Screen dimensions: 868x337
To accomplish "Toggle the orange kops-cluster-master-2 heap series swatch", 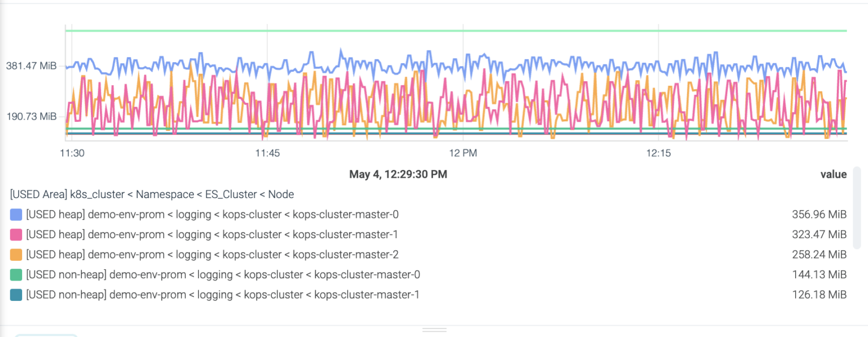I will pyautogui.click(x=15, y=254).
